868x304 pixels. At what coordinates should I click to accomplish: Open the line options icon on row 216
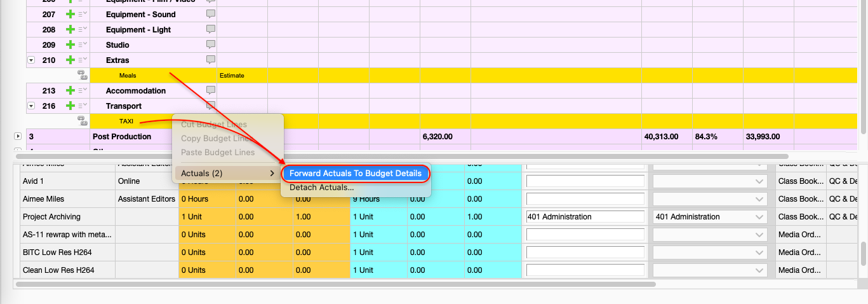click(83, 106)
